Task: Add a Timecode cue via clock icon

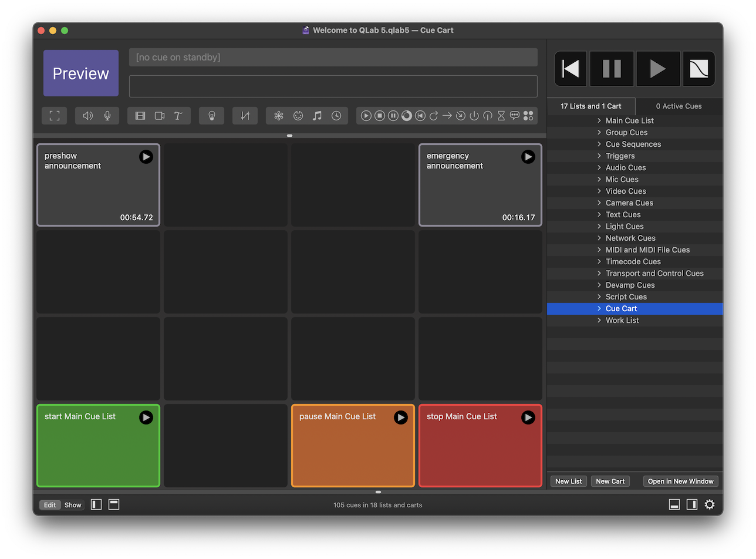Action: coord(336,116)
